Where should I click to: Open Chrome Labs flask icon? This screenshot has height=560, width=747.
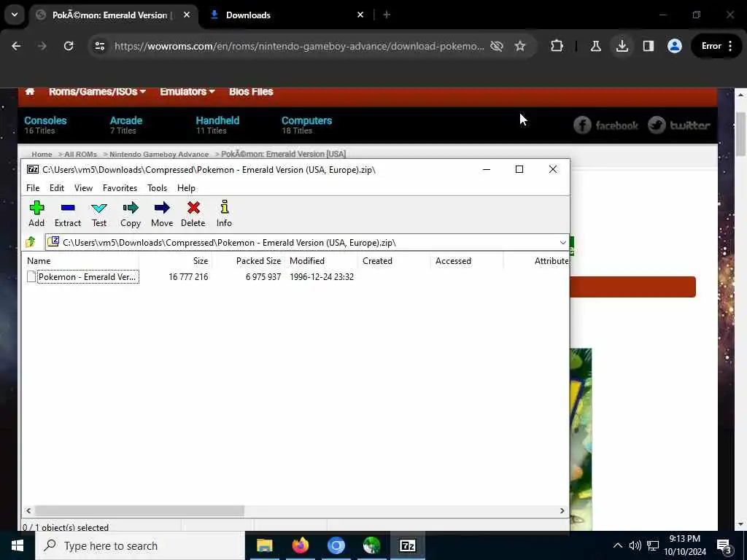pos(595,46)
